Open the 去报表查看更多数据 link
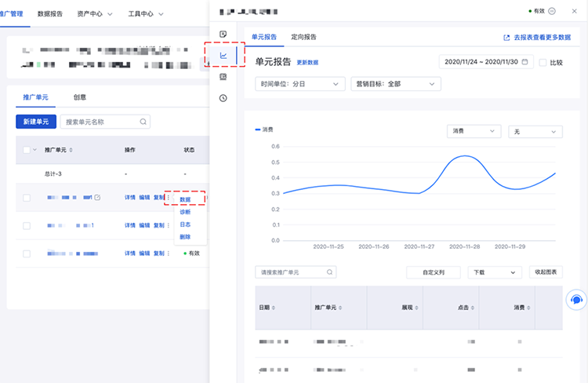 click(x=536, y=37)
